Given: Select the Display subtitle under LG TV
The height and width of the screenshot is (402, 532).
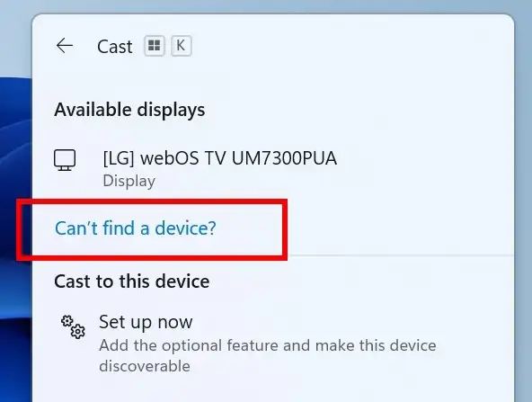Looking at the screenshot, I should 129,181.
